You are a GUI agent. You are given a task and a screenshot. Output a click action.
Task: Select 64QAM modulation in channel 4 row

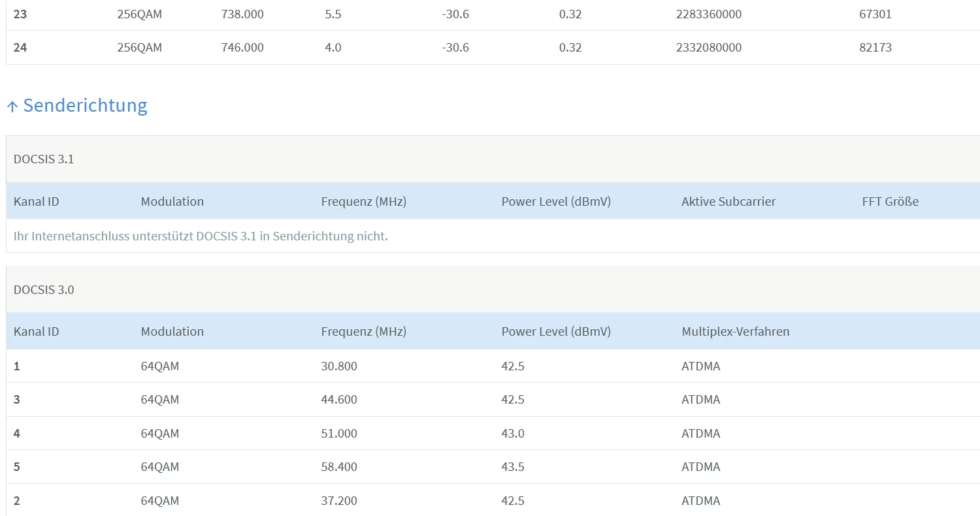(x=160, y=433)
